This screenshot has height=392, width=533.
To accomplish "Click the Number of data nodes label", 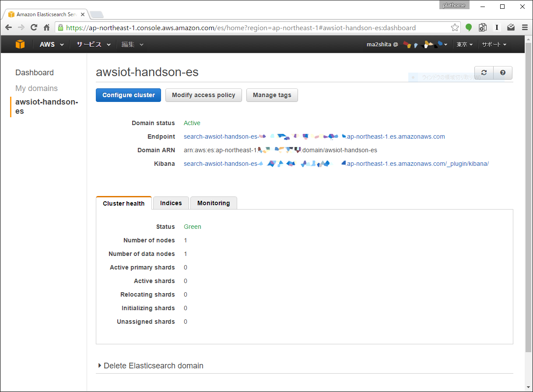I will (142, 254).
